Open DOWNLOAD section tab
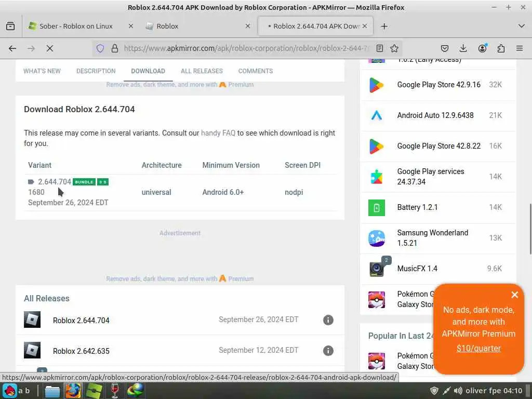This screenshot has height=399, width=532. click(148, 71)
